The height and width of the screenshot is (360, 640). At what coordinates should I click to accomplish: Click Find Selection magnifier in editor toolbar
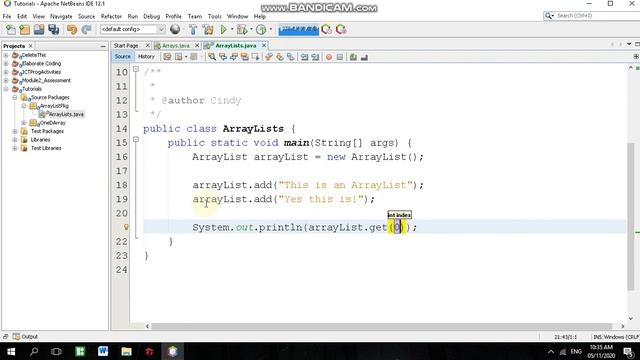point(212,57)
